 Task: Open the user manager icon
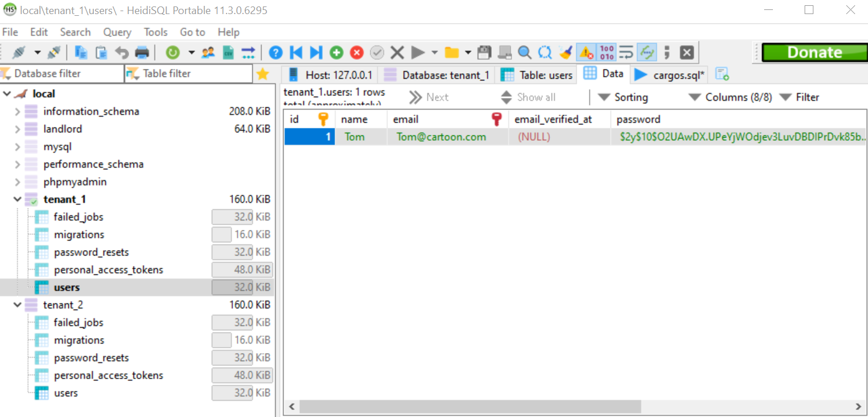[x=208, y=53]
